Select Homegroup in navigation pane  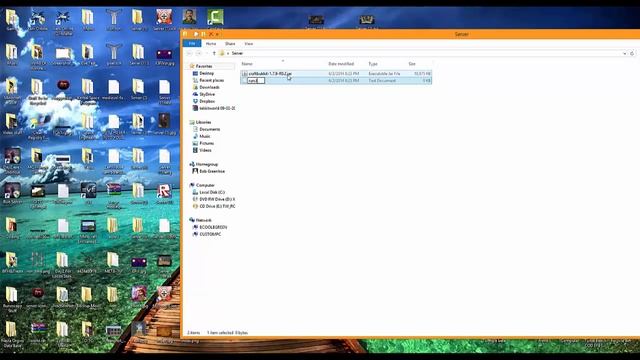pyautogui.click(x=206, y=164)
